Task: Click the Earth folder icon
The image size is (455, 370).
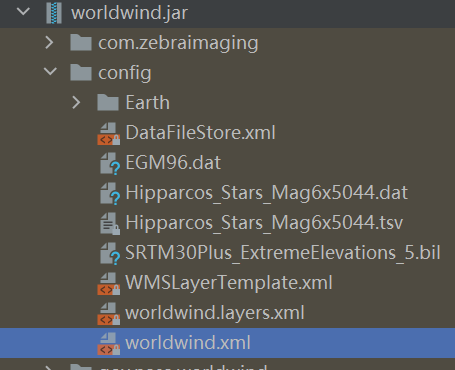Action: pyautogui.click(x=108, y=102)
